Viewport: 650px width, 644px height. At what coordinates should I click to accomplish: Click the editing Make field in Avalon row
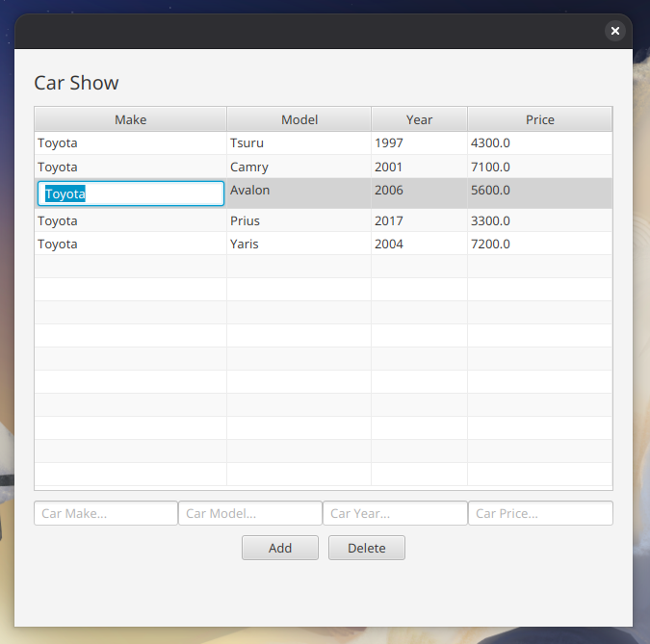pos(131,193)
